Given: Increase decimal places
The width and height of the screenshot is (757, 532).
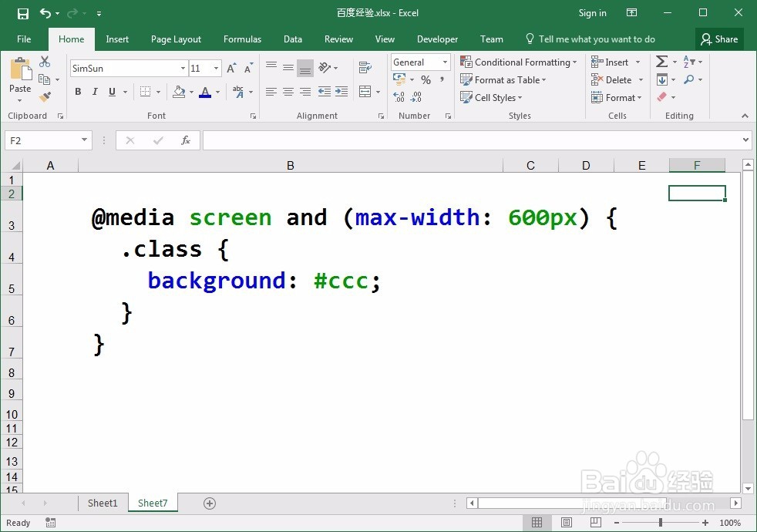Looking at the screenshot, I should tap(399, 97).
